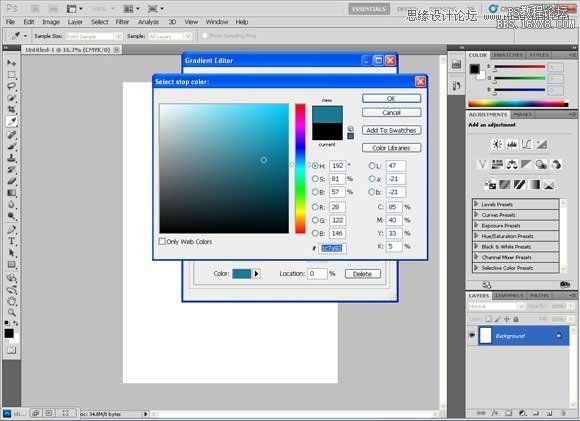The height and width of the screenshot is (421, 580).
Task: Select the Crop tool
Action: (11, 110)
